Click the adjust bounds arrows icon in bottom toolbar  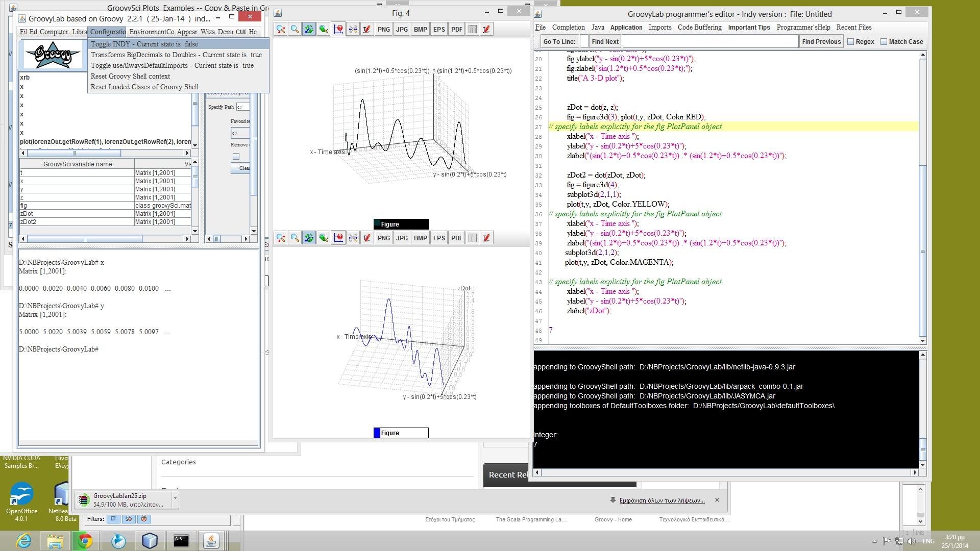point(353,238)
